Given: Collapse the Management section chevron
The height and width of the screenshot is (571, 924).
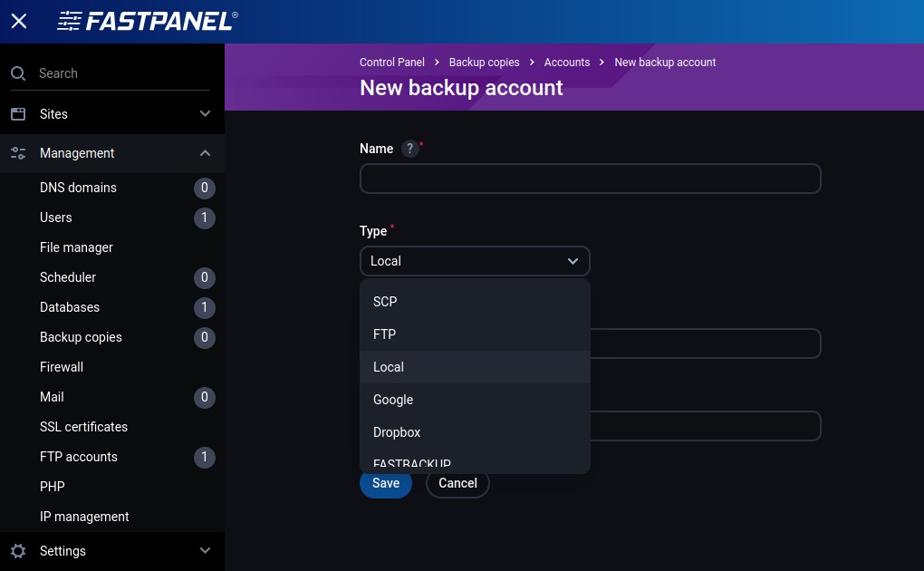Looking at the screenshot, I should 205,153.
